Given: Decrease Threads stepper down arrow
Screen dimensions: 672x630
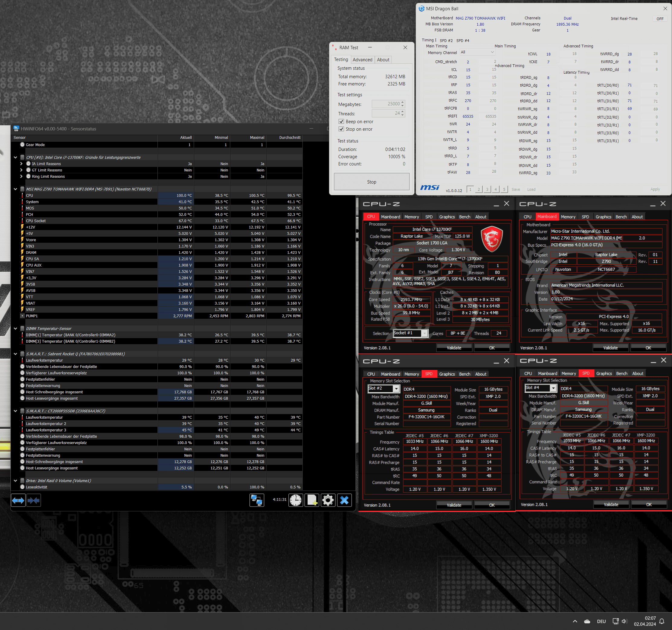Looking at the screenshot, I should (x=403, y=115).
